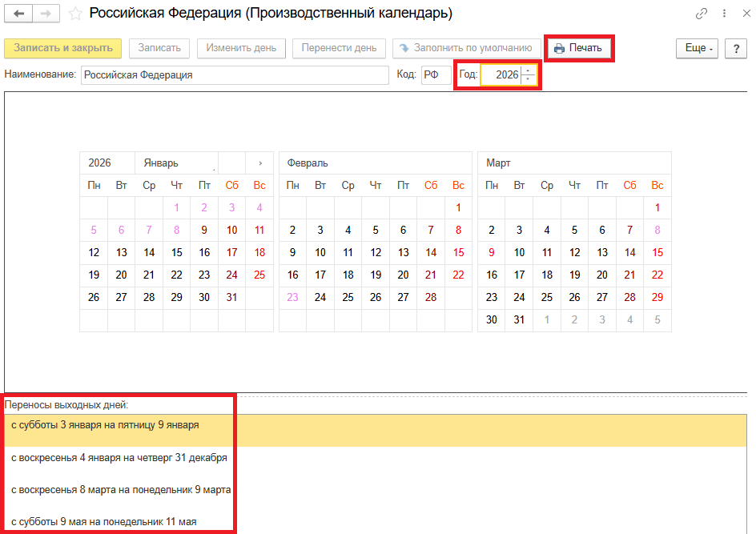Image resolution: width=756 pixels, height=534 pixels.
Task: Go to next month with the calendar chevron
Action: tap(260, 163)
